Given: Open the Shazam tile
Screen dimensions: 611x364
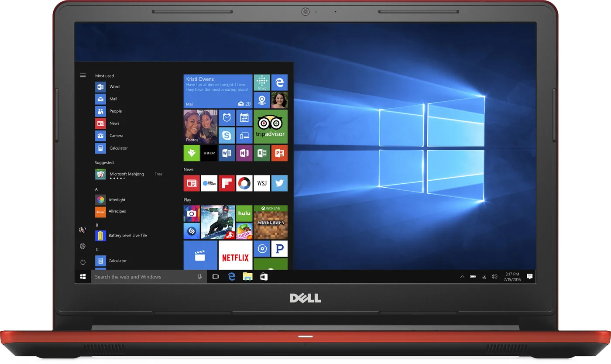Looking at the screenshot, I should click(x=192, y=231).
